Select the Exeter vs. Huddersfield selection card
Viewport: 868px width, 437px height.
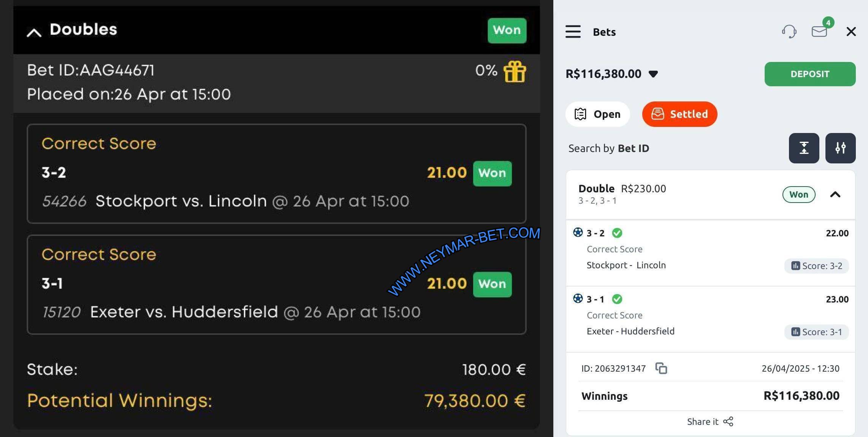point(277,285)
